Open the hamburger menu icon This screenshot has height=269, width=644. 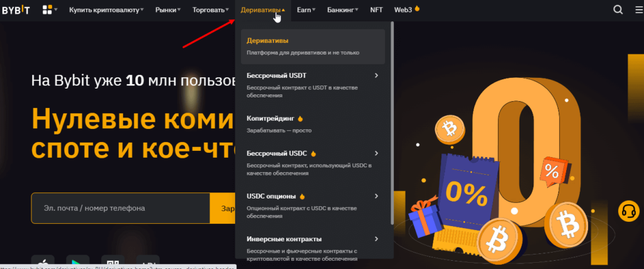tap(639, 10)
